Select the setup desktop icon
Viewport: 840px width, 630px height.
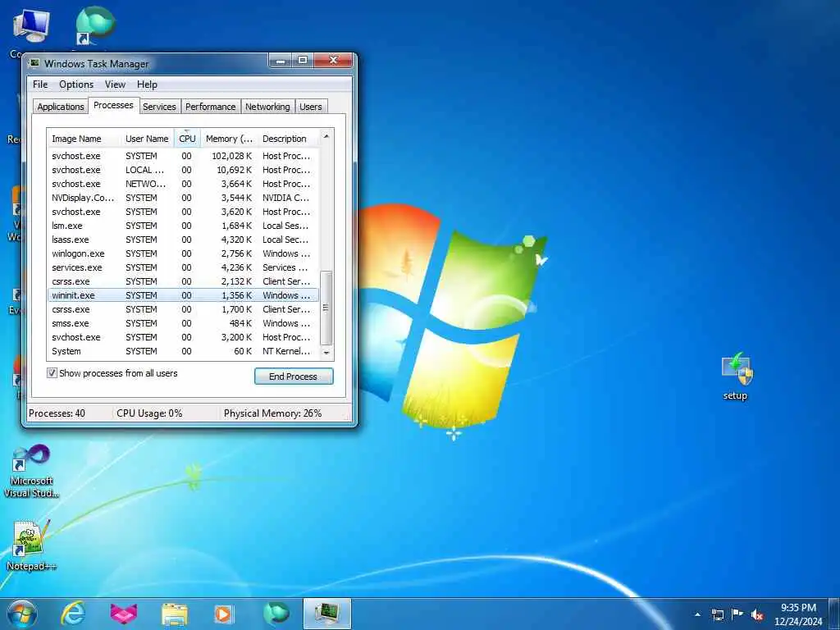tap(736, 376)
